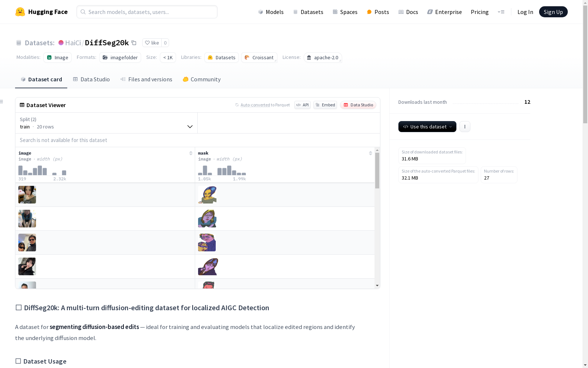Open the more options three-dot button

(465, 127)
